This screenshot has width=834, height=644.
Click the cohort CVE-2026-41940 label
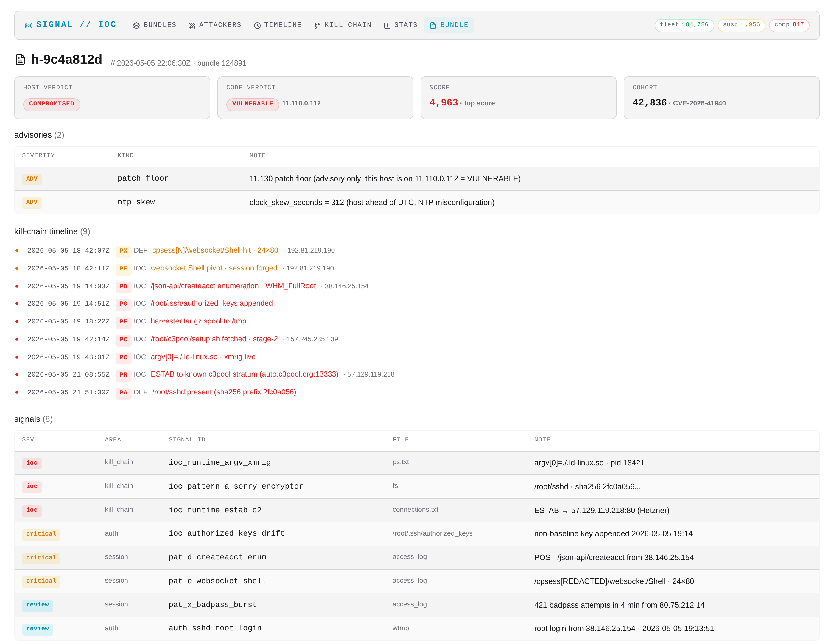click(699, 103)
